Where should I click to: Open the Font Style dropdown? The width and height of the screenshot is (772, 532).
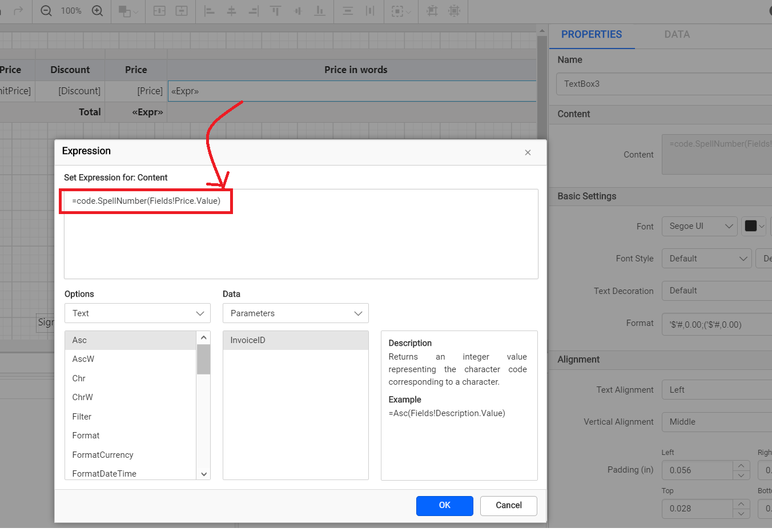(x=707, y=259)
